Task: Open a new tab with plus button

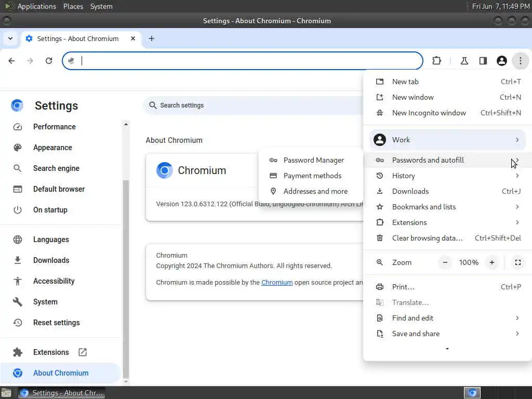Action: click(152, 38)
